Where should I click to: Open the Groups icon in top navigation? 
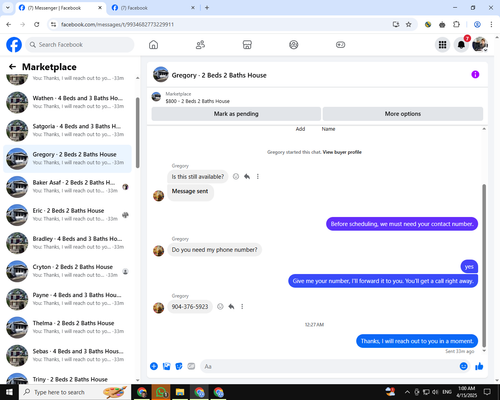pos(294,45)
